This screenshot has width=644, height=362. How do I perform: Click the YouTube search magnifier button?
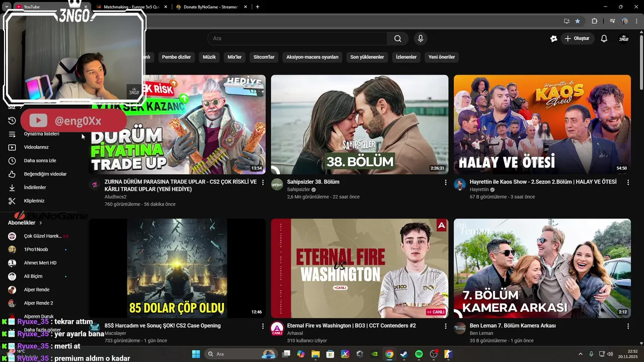(x=397, y=39)
